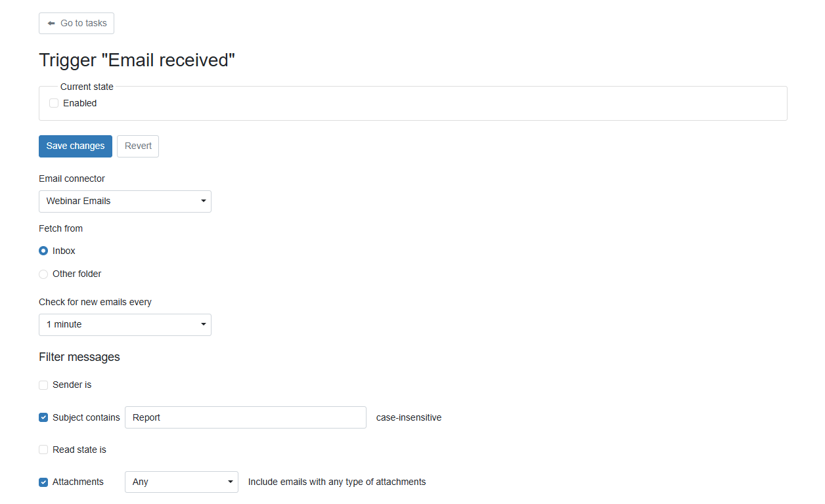Click the Revert button
825x504 pixels.
[138, 146]
